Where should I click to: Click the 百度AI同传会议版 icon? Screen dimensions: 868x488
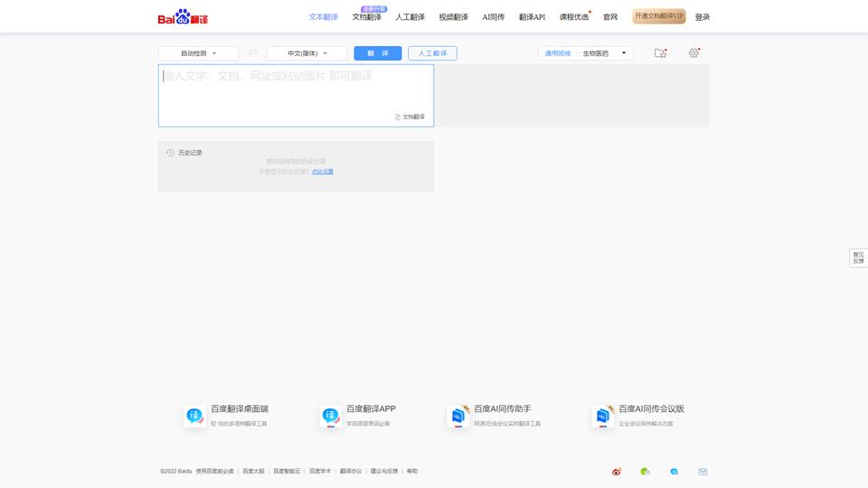click(x=603, y=416)
